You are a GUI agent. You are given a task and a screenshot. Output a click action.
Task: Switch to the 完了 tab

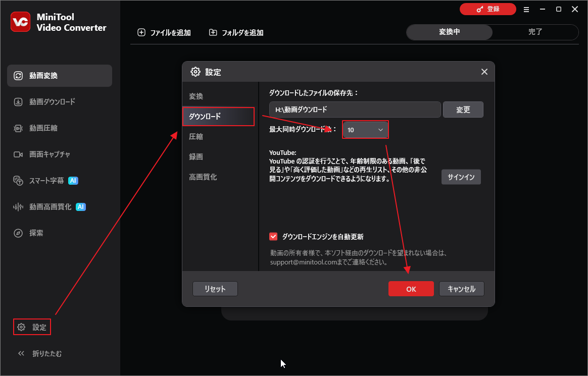(x=535, y=32)
